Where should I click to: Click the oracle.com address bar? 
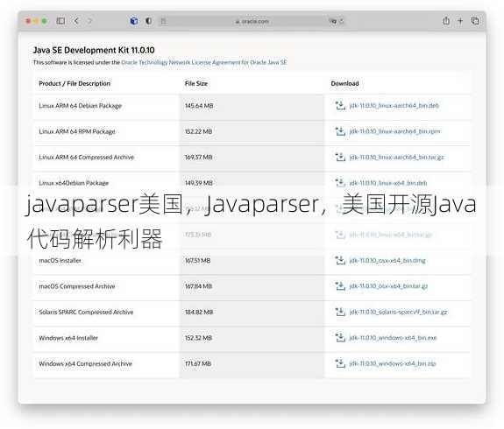click(x=252, y=22)
